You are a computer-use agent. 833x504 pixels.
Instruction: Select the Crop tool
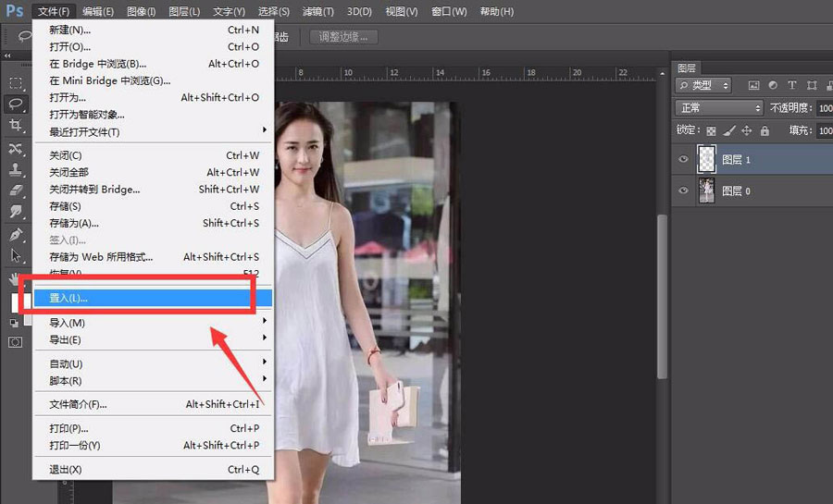(16, 125)
